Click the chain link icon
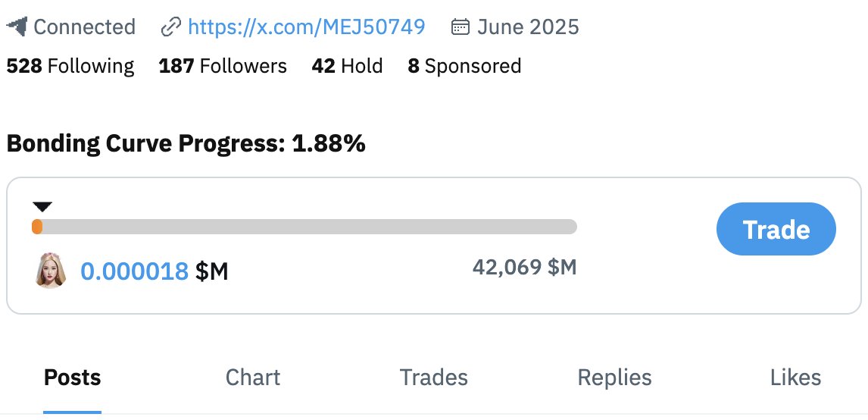 (170, 27)
